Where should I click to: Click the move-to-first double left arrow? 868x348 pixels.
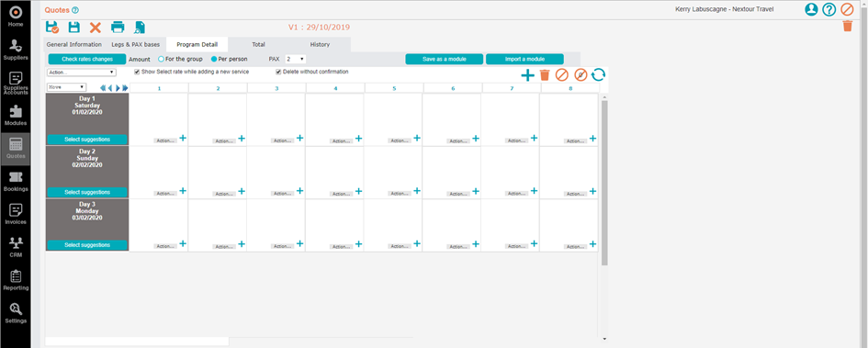[x=103, y=87]
